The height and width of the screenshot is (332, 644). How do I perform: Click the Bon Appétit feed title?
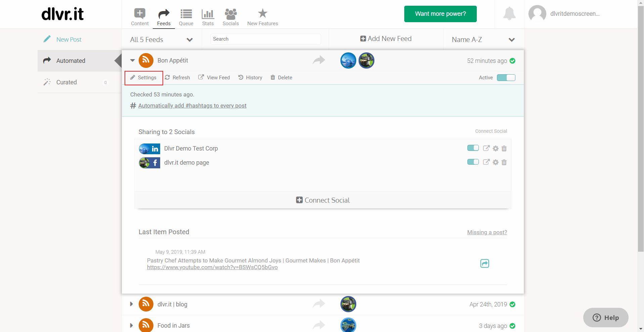point(173,60)
